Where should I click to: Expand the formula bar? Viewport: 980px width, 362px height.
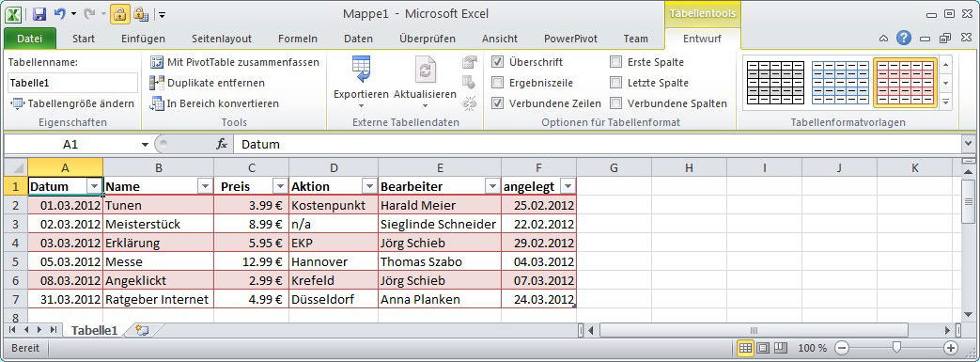[x=969, y=144]
